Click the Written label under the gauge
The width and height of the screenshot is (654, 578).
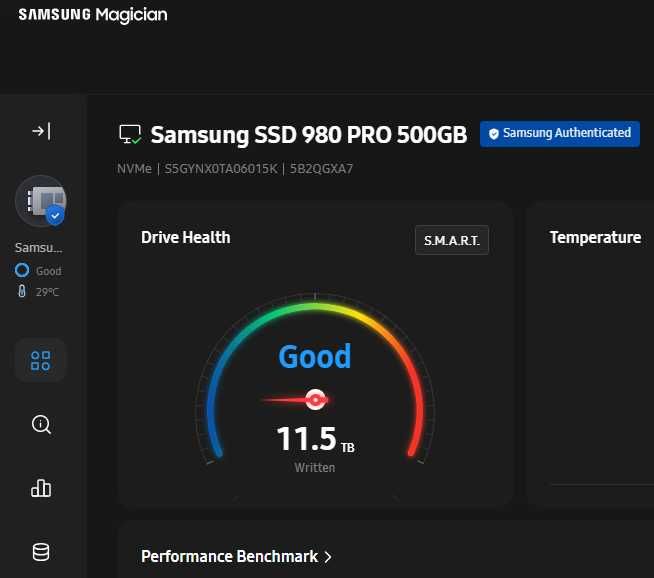tap(314, 467)
